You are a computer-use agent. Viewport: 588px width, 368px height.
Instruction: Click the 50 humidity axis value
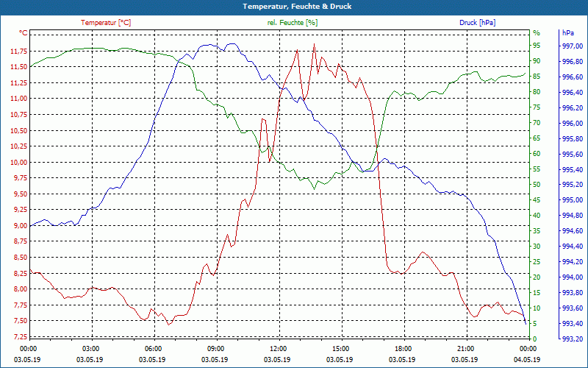click(537, 185)
